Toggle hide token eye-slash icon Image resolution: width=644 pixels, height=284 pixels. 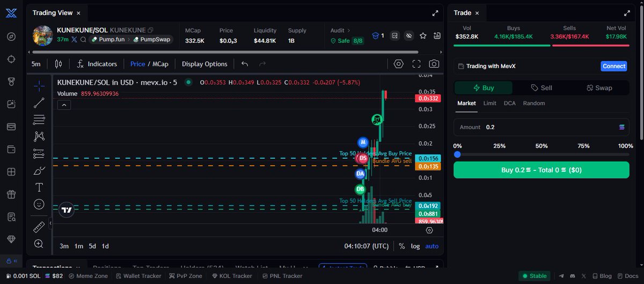[x=409, y=36]
